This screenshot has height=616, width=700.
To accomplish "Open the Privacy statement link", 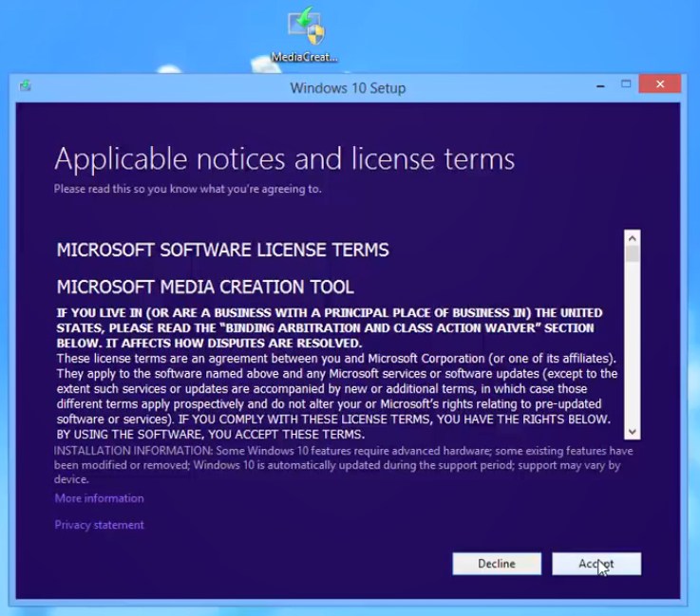I will 99,525.
